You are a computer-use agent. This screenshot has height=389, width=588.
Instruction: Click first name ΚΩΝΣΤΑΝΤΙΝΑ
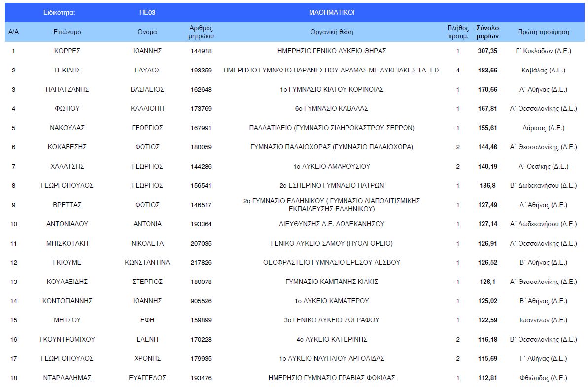(x=147, y=263)
